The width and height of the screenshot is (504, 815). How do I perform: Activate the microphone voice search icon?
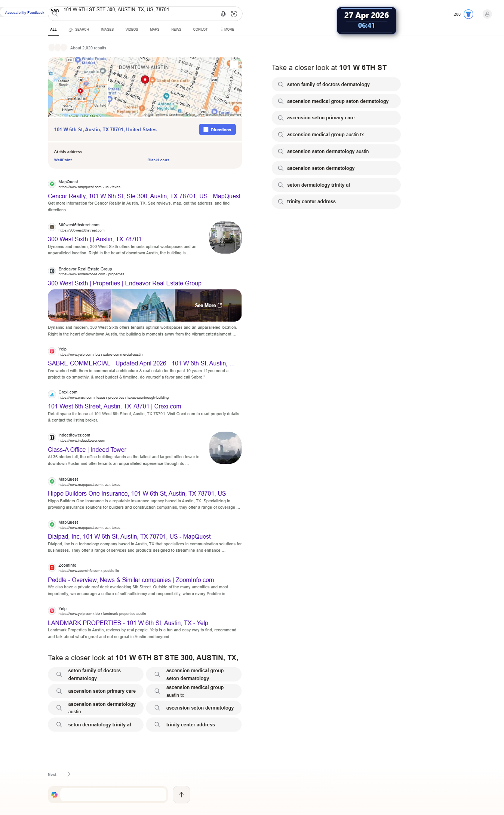tap(223, 14)
